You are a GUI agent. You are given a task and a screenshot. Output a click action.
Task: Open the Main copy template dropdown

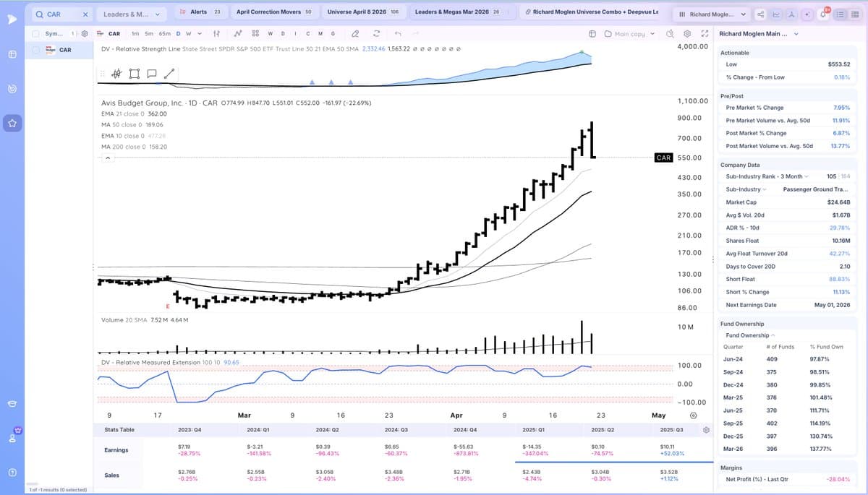[x=629, y=33]
